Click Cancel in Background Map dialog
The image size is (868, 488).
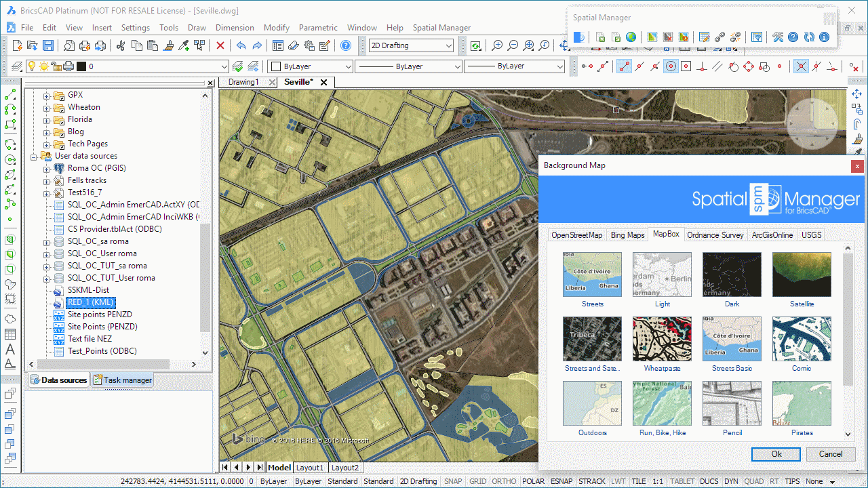point(831,454)
